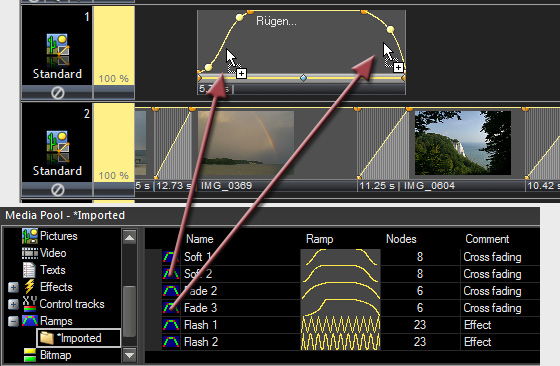Sort list by Nodes column header

[401, 239]
